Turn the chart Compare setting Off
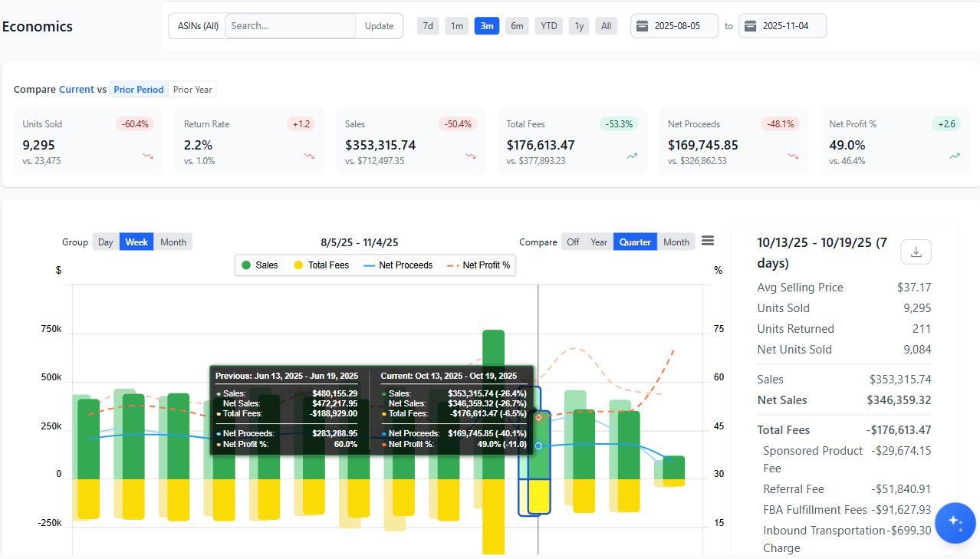This screenshot has width=980, height=559. point(572,241)
